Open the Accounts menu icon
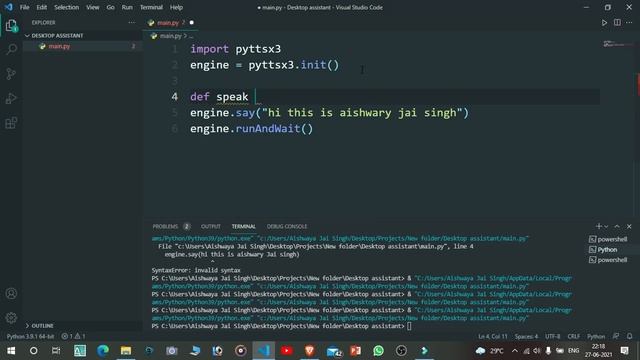The height and width of the screenshot is (360, 640). [11, 293]
